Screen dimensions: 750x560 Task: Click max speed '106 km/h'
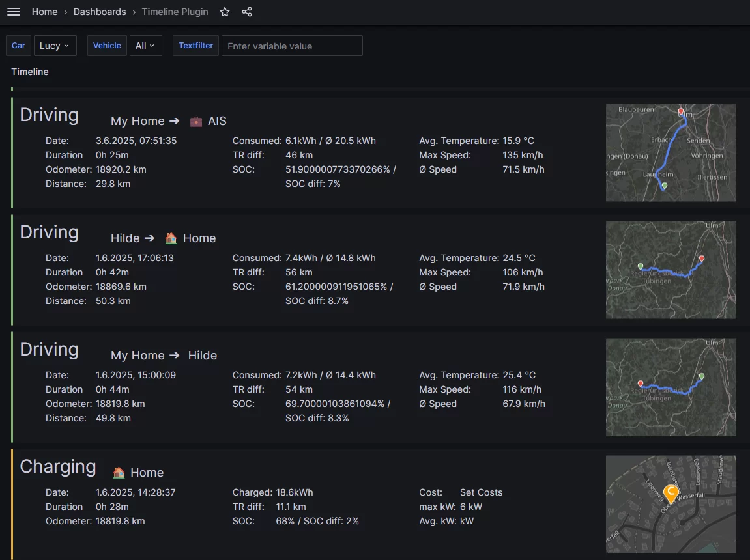pyautogui.click(x=523, y=272)
